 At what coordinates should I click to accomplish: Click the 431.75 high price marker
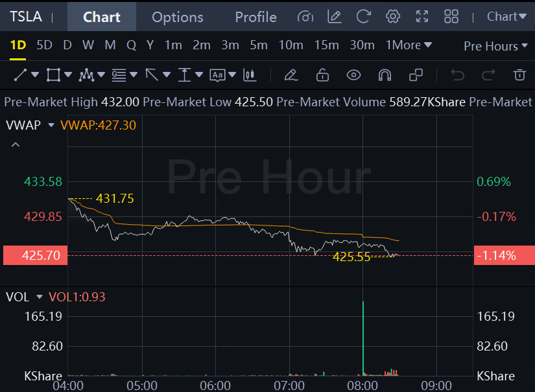pyautogui.click(x=115, y=198)
